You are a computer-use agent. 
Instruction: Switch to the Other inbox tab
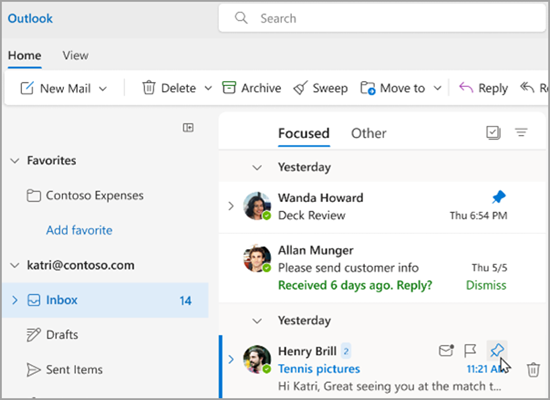coord(369,133)
